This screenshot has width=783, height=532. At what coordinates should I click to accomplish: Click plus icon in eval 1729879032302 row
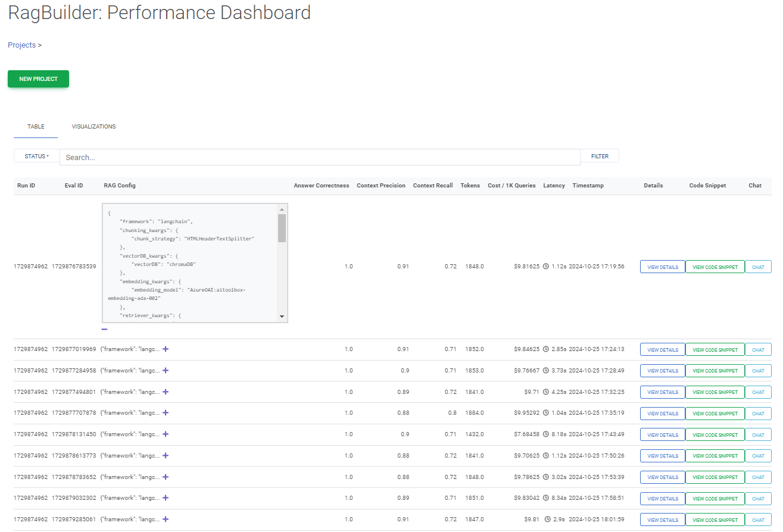(x=166, y=498)
